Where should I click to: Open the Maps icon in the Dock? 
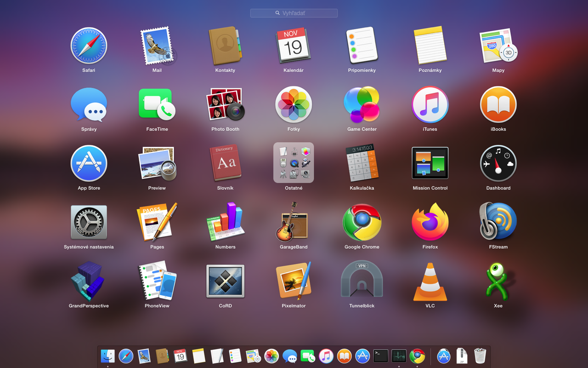253,356
